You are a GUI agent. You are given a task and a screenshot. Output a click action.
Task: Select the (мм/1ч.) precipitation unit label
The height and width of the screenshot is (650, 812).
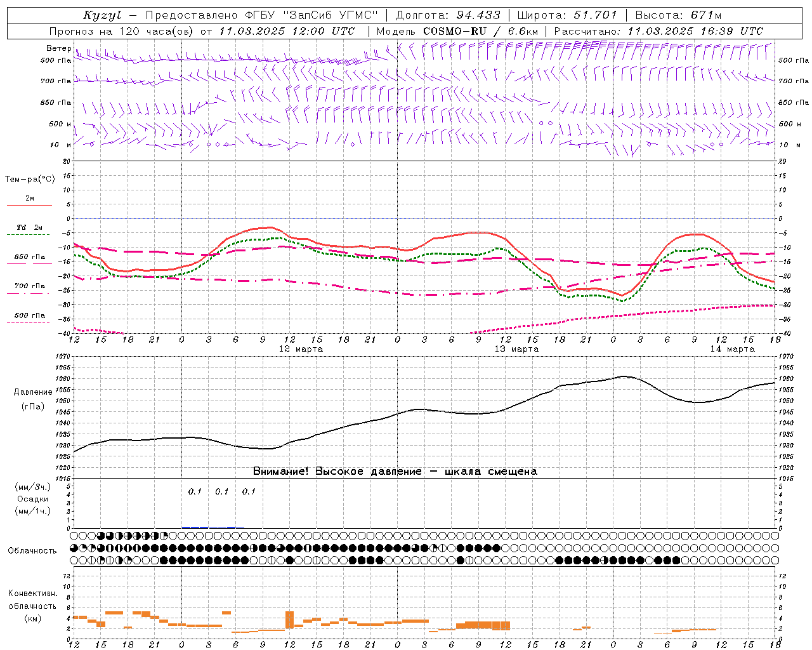[x=32, y=511]
